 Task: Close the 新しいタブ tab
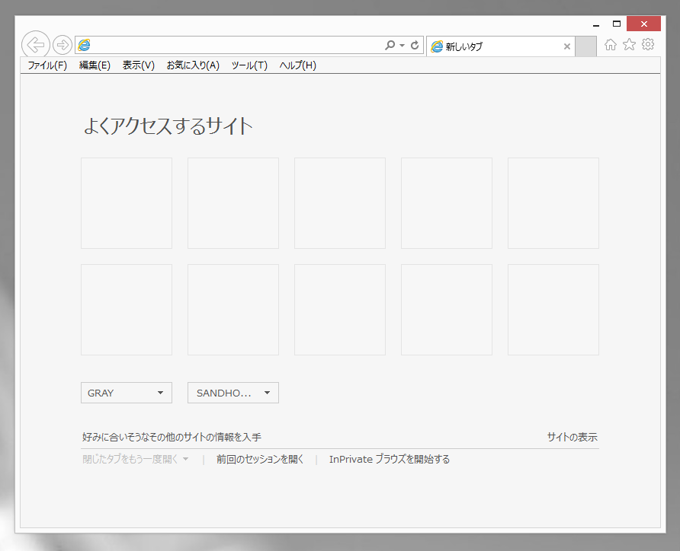(x=567, y=46)
